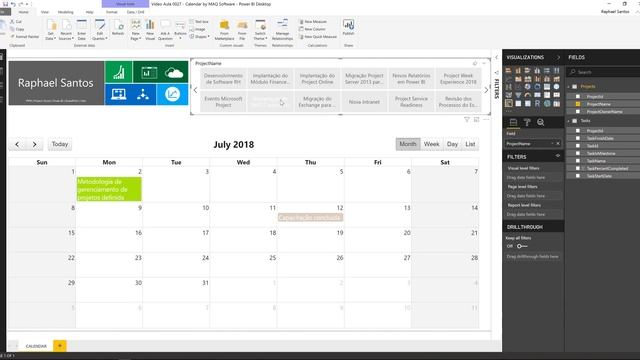
Task: Open the July 12 calendar event
Action: (x=310, y=218)
